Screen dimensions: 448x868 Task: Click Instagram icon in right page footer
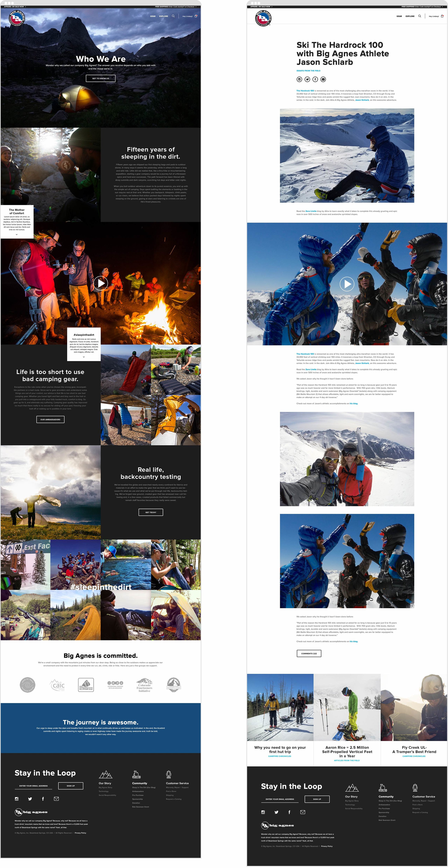tap(263, 812)
